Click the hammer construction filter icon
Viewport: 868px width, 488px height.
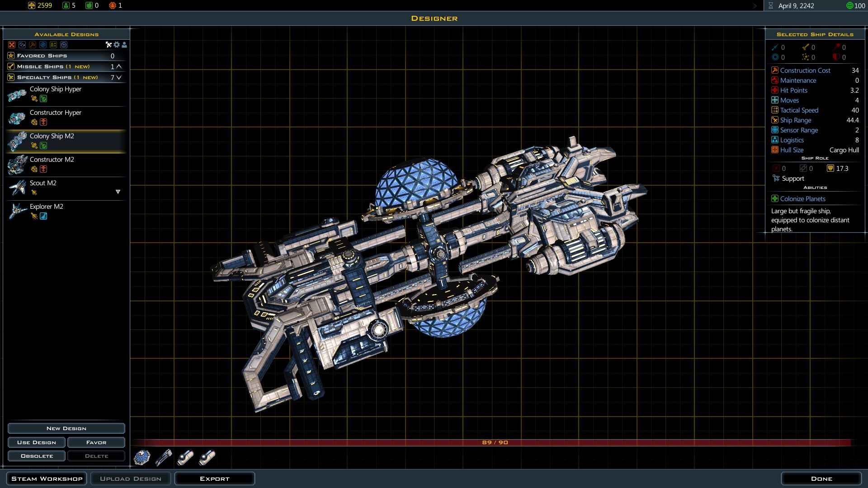[x=33, y=45]
